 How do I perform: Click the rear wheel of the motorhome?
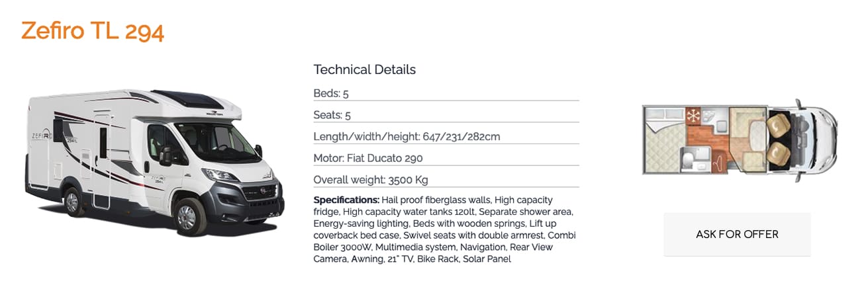[72, 201]
